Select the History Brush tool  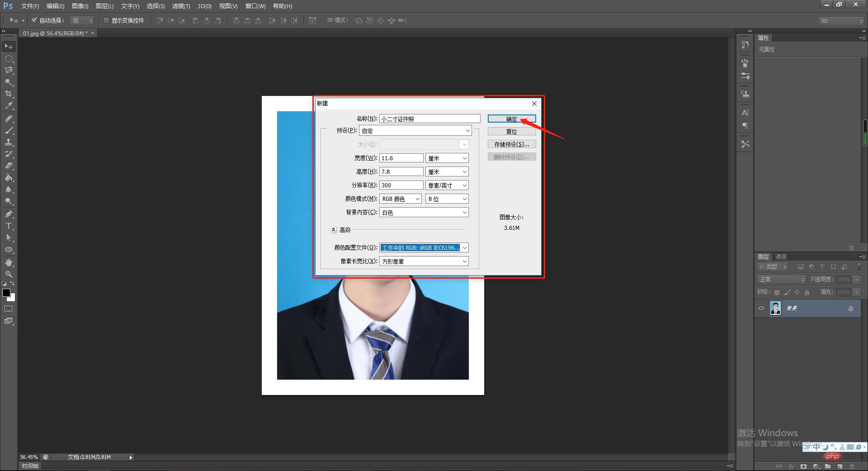(9, 154)
